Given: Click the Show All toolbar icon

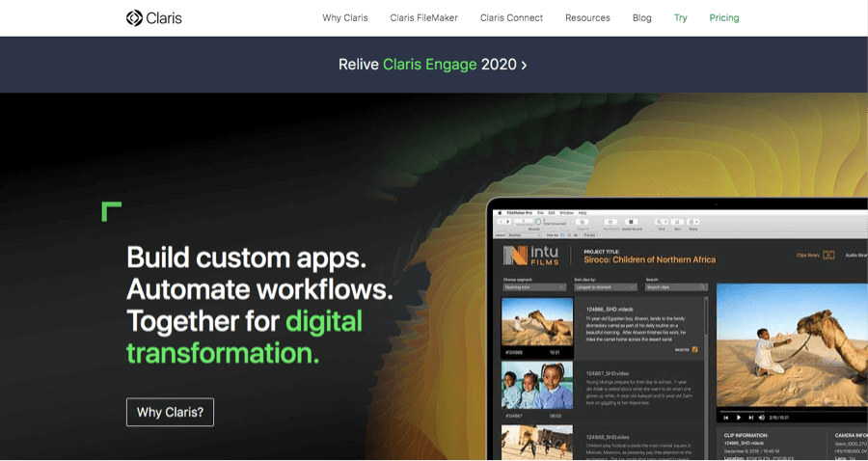Looking at the screenshot, I should [583, 222].
